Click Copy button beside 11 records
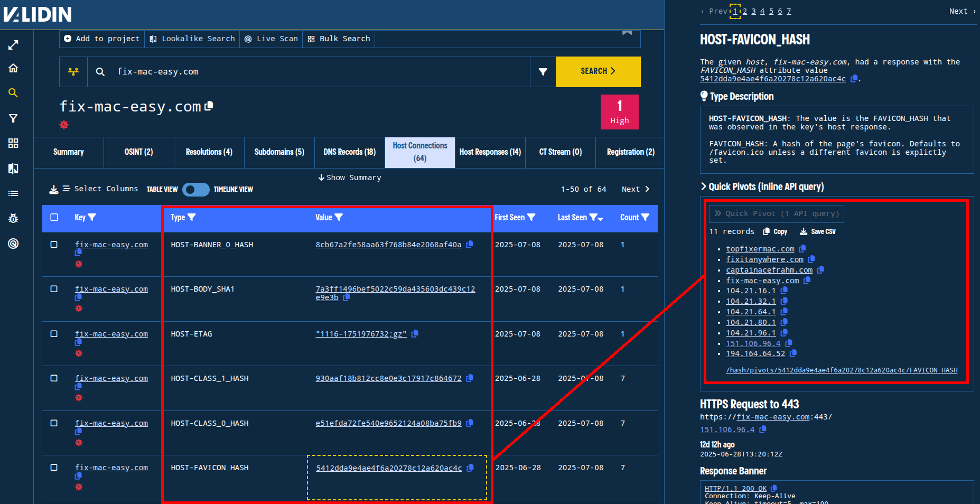This screenshot has width=980, height=504. click(x=775, y=231)
